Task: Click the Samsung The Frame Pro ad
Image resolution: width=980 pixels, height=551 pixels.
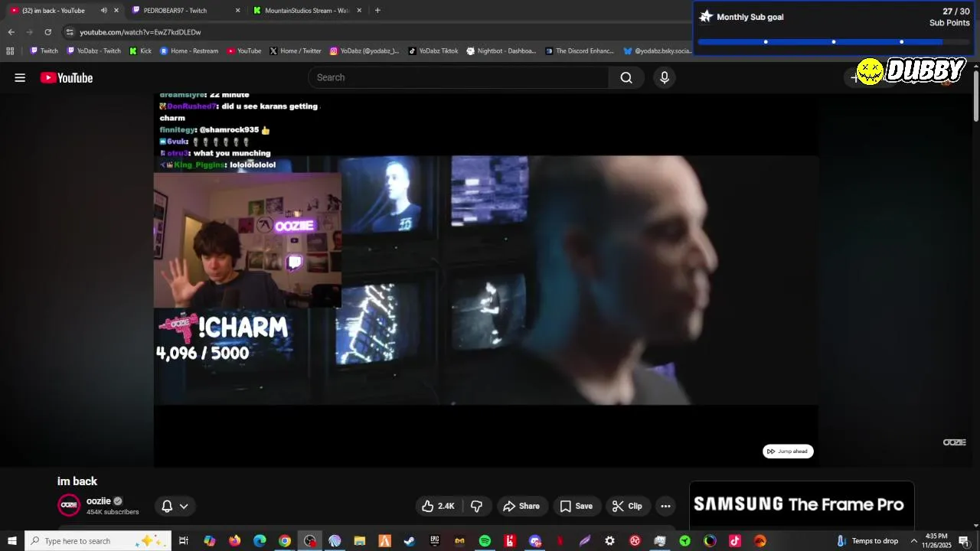Action: pos(802,504)
